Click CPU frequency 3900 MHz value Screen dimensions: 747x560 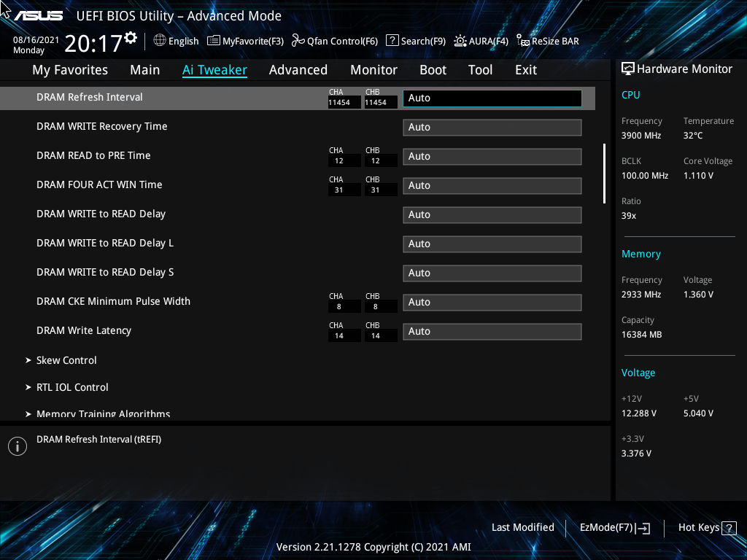click(x=640, y=136)
